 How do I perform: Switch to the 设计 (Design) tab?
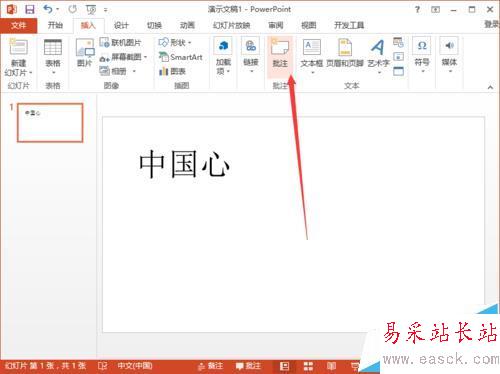point(121,25)
